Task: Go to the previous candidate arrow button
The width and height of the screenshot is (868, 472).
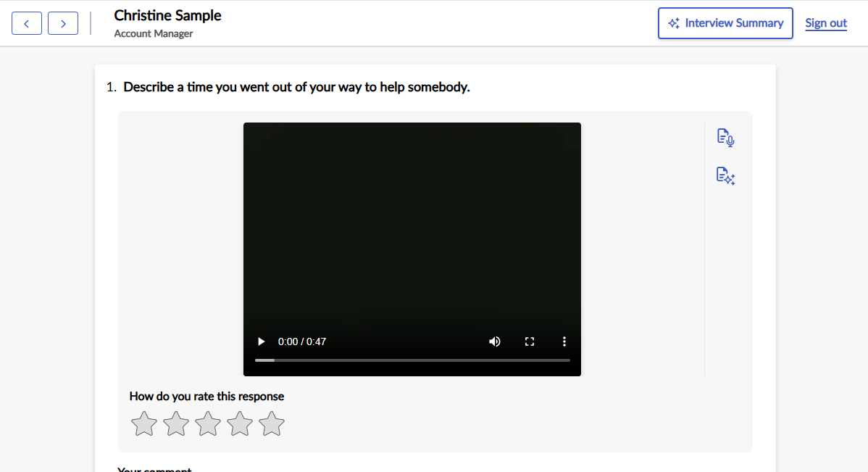Action: click(27, 23)
